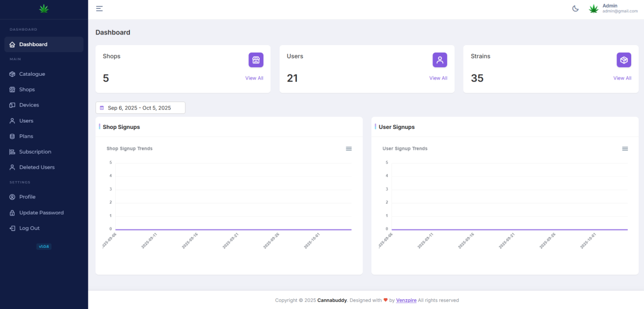Click the Admin avatar leaf icon
Screen dimensions: 644x309
594,9
